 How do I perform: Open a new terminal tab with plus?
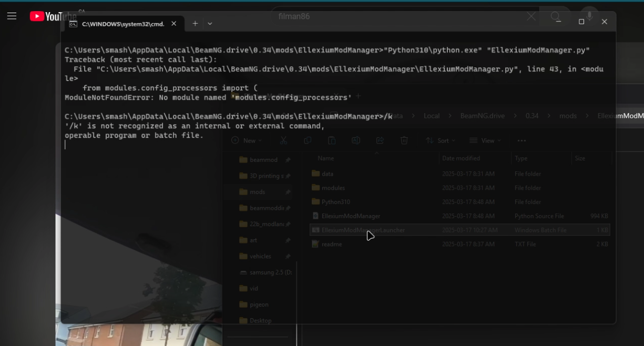[x=195, y=24]
